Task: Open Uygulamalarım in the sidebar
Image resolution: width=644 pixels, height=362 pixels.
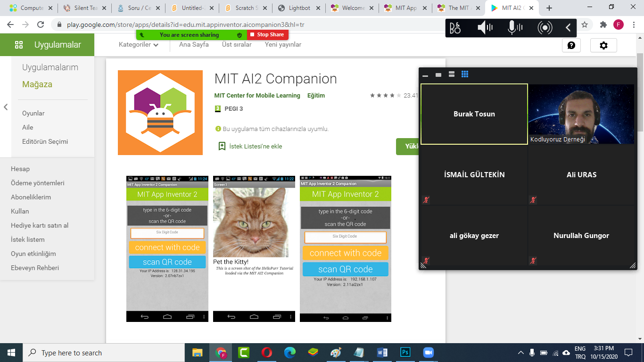Action: 50,67
